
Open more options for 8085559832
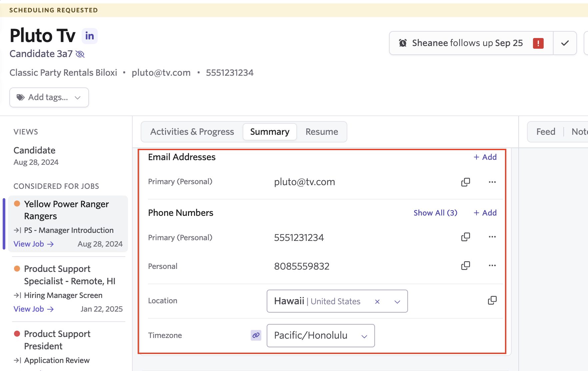coord(492,266)
